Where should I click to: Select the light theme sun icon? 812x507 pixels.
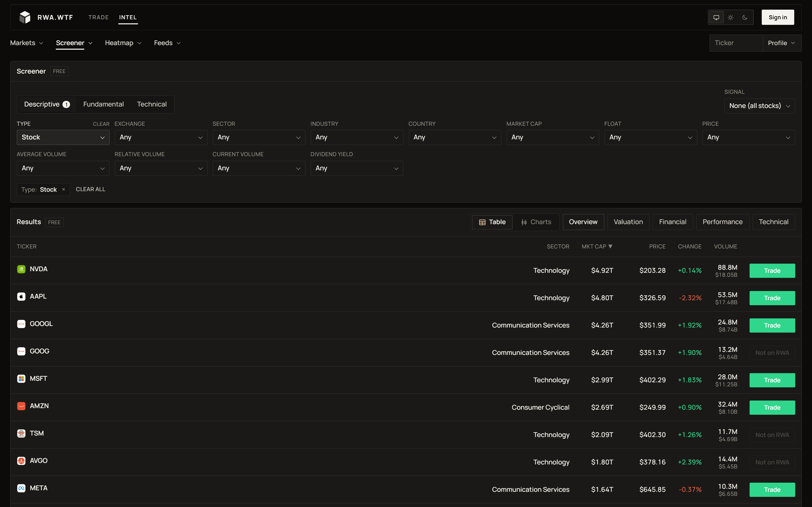click(x=731, y=17)
